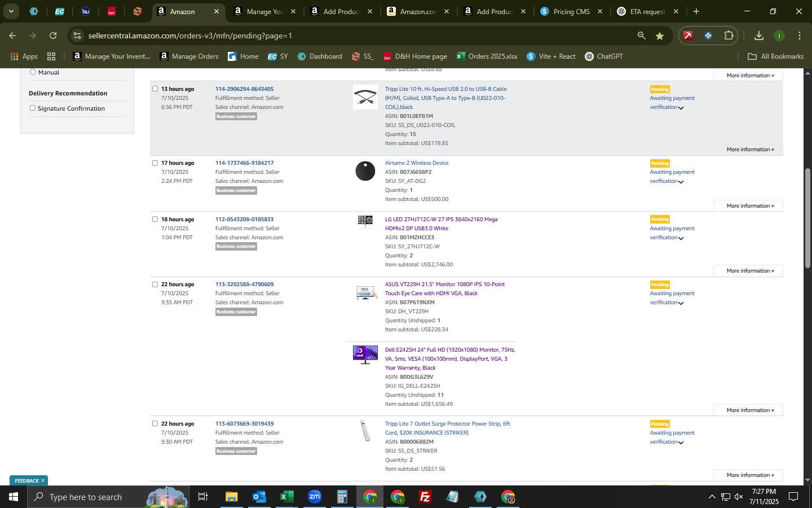This screenshot has height=508, width=812.
Task: Dismiss the FEEDBACK badge with its X
Action: 42,480
